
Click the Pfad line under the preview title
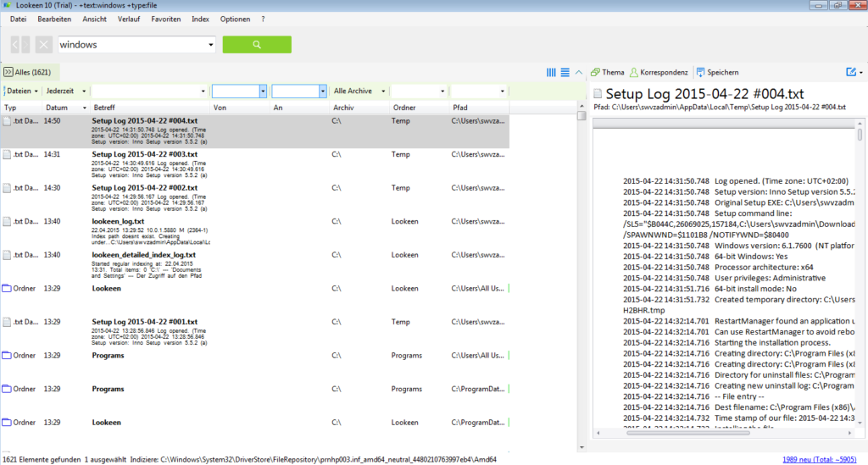point(720,108)
